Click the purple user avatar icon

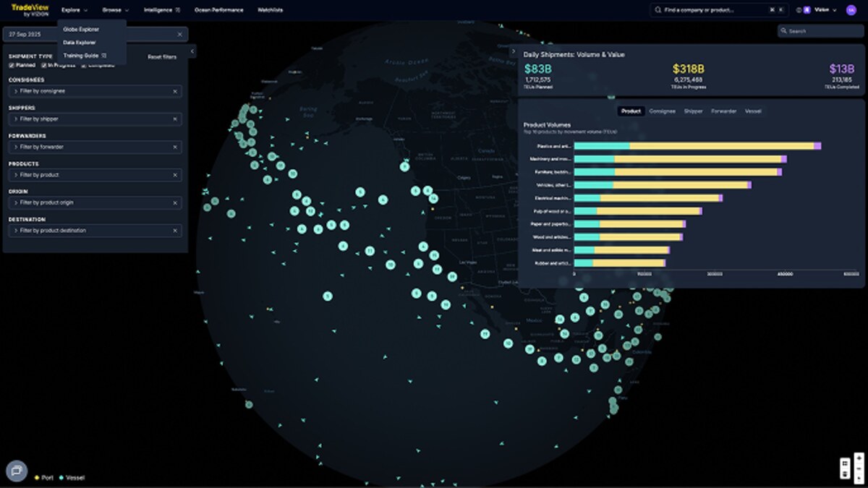coord(851,10)
